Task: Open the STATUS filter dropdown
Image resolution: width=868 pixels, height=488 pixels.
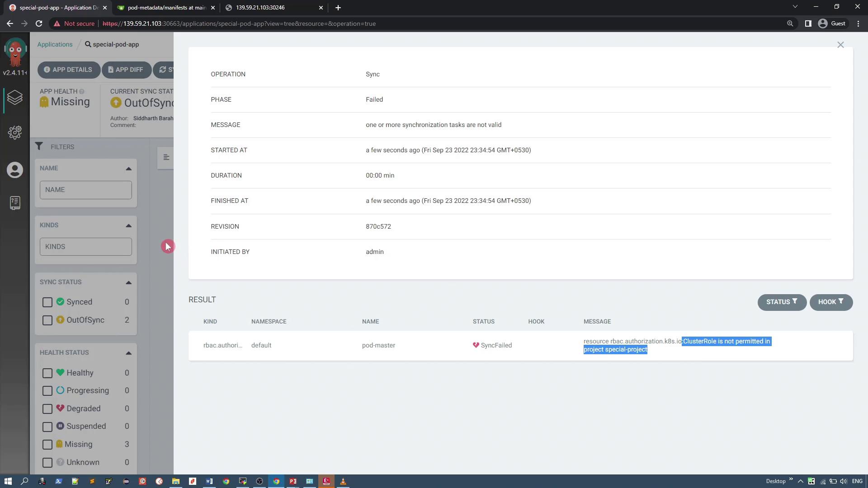Action: (782, 302)
